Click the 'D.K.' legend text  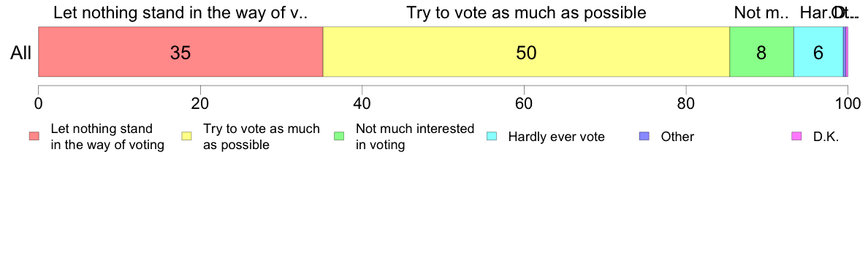tap(826, 137)
